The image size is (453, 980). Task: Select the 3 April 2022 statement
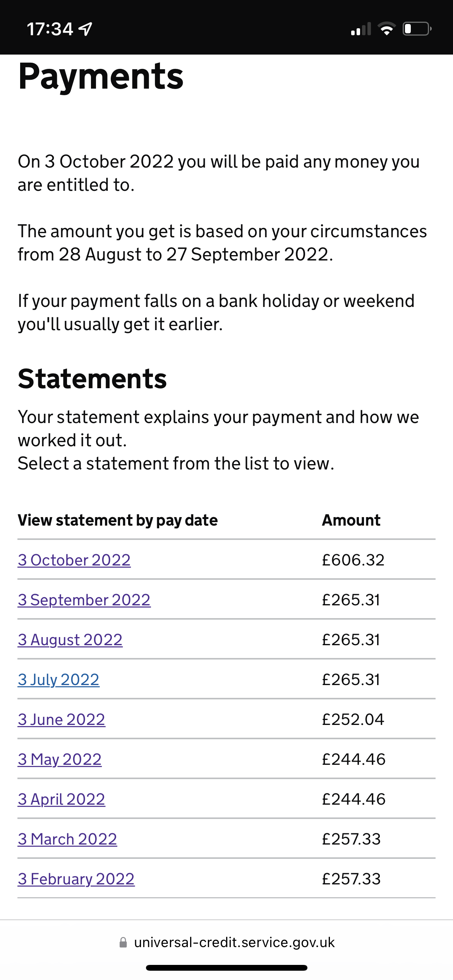(x=62, y=799)
